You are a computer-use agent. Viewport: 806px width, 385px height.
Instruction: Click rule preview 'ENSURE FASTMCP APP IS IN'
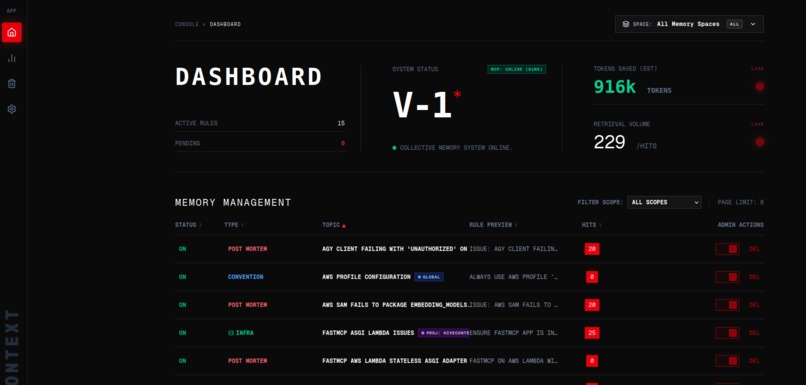pos(514,333)
